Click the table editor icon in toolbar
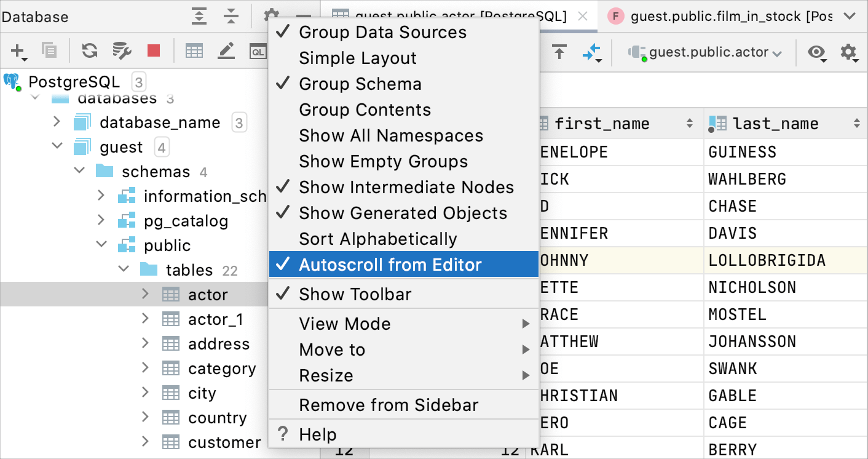This screenshot has width=868, height=459. (194, 51)
